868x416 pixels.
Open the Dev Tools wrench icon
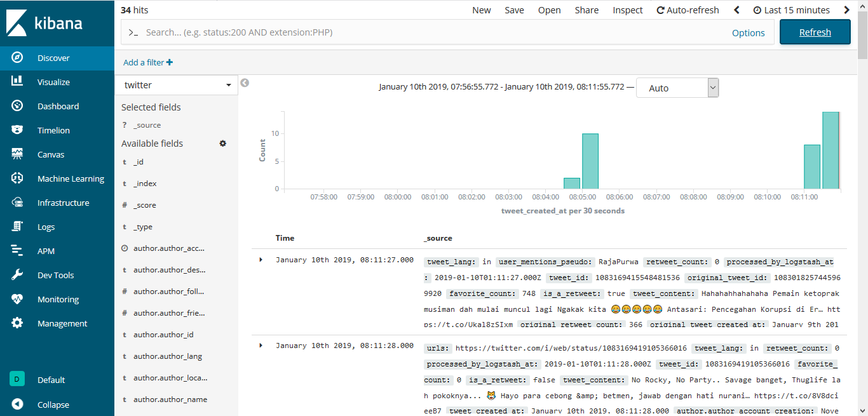pos(17,275)
